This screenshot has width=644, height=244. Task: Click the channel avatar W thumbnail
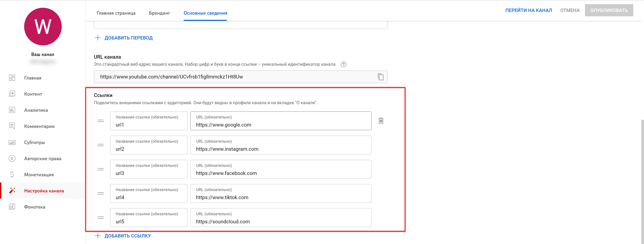click(43, 27)
